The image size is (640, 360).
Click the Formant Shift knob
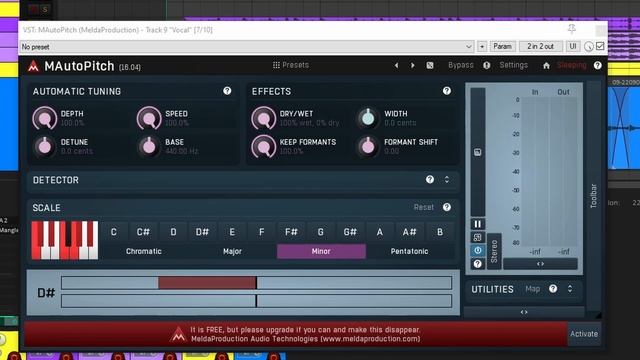point(368,147)
